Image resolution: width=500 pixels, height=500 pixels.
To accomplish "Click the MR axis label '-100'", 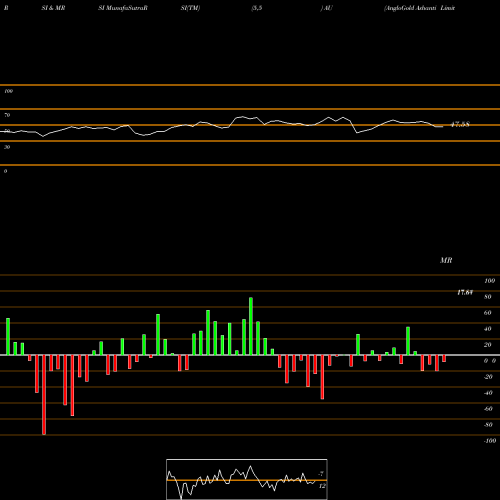I will [x=490, y=441].
